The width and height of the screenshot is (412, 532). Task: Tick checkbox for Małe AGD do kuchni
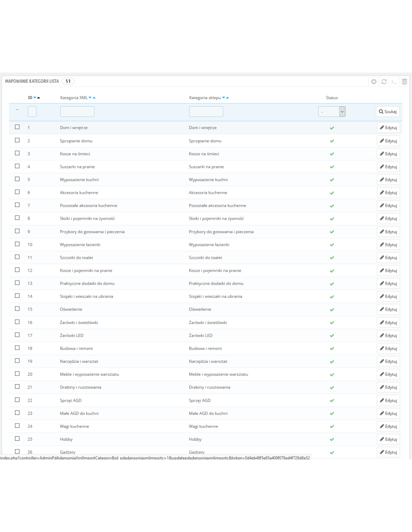coord(17,413)
